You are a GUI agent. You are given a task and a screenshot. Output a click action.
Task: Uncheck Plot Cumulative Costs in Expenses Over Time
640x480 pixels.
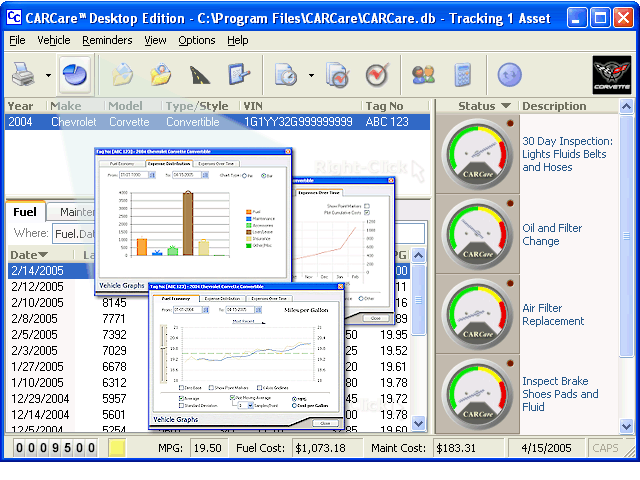pyautogui.click(x=367, y=213)
